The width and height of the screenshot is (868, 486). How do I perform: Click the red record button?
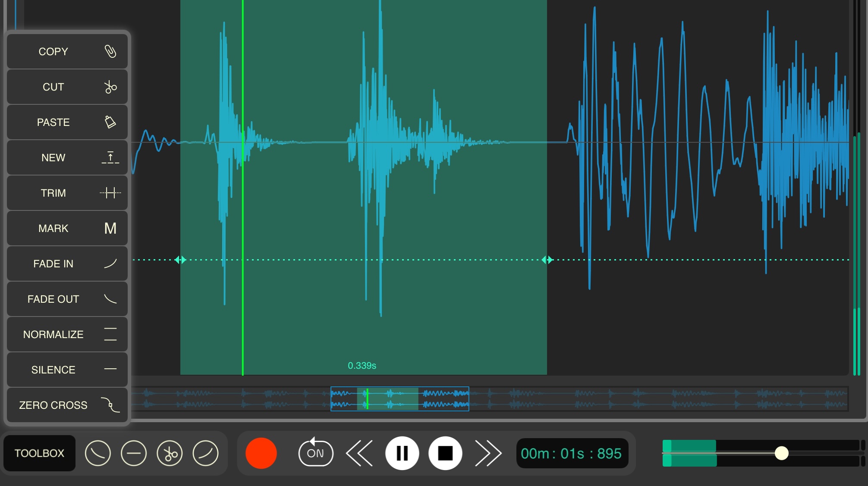coord(261,453)
